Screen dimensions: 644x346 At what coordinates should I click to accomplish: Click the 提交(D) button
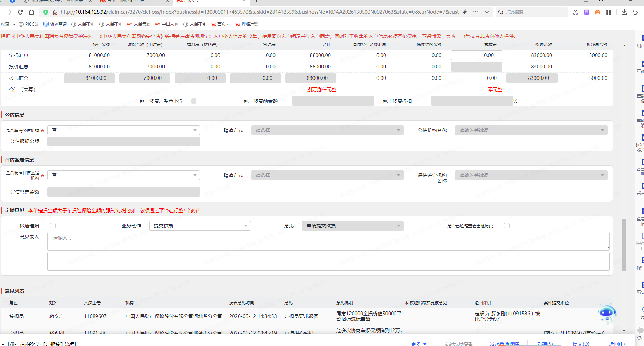(581, 344)
